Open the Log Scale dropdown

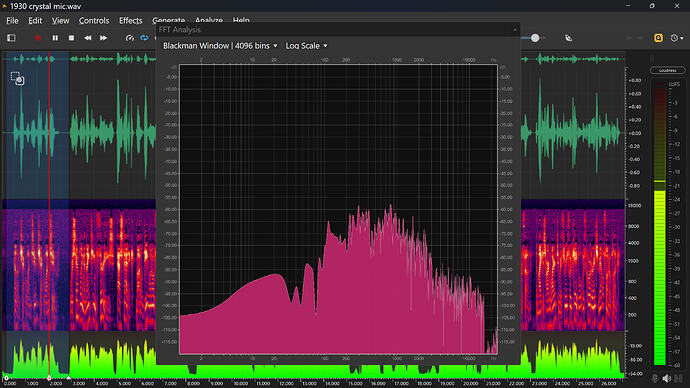[306, 46]
